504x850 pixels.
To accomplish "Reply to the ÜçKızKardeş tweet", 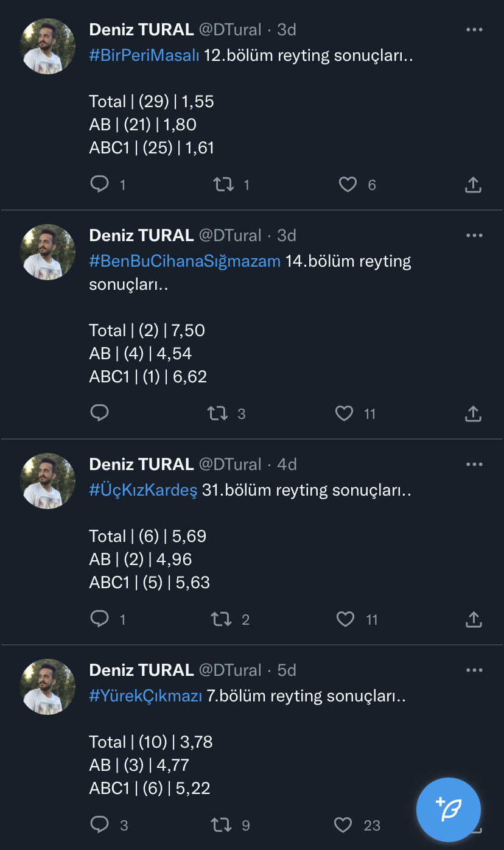I will point(99,619).
